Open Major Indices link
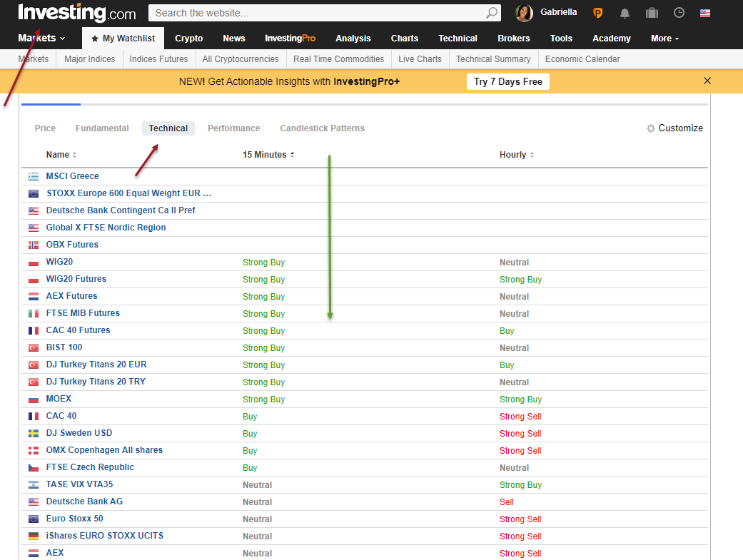 [89, 59]
